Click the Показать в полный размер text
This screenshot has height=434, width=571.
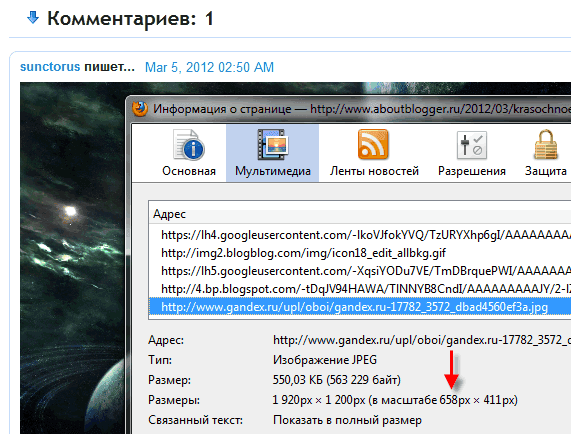(347, 420)
